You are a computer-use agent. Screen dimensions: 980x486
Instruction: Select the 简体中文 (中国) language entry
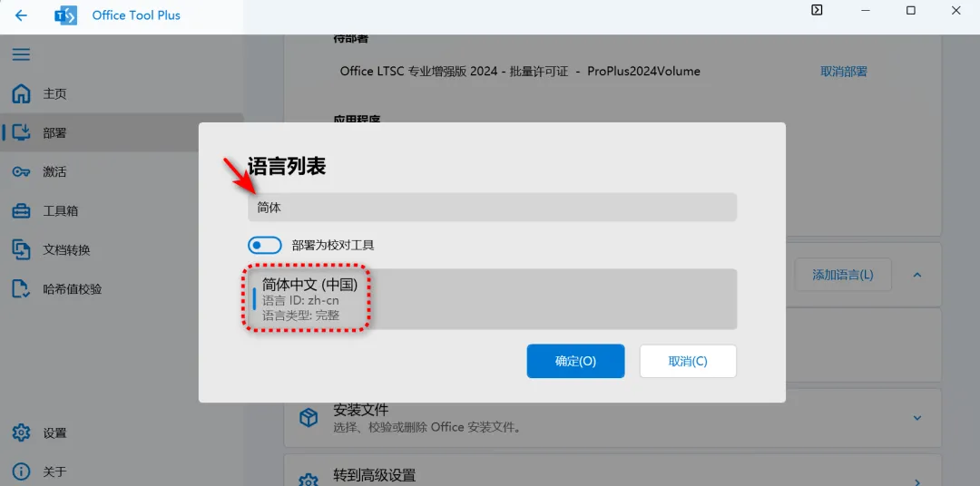point(492,299)
